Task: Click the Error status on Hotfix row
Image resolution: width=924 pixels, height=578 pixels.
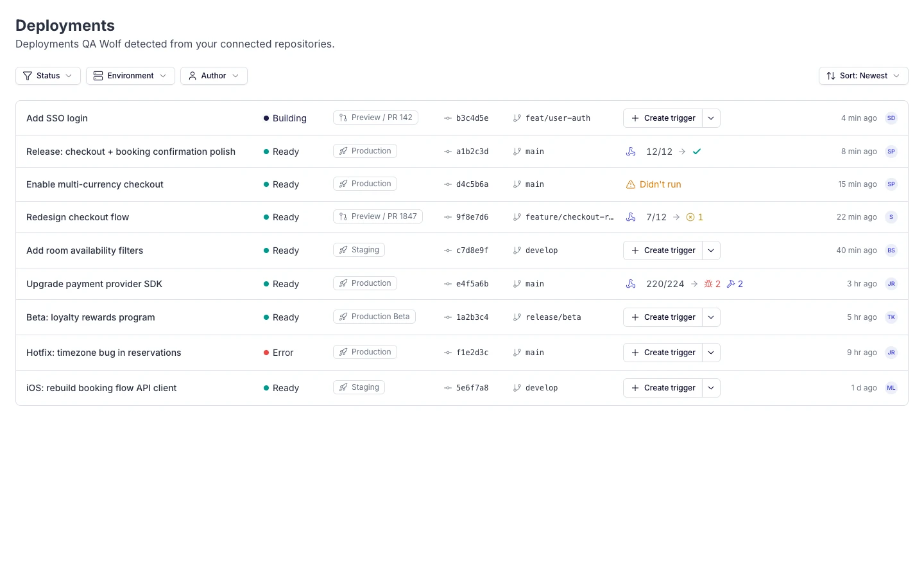Action: click(278, 353)
